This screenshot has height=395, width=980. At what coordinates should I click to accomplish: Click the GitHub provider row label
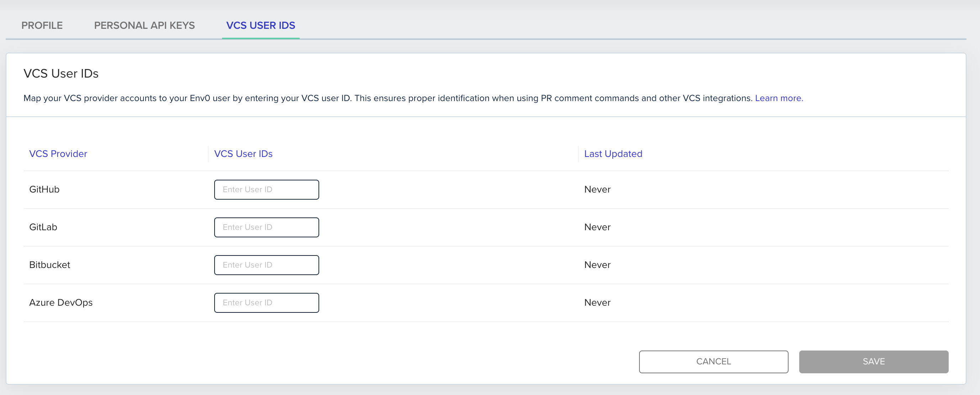pyautogui.click(x=44, y=190)
